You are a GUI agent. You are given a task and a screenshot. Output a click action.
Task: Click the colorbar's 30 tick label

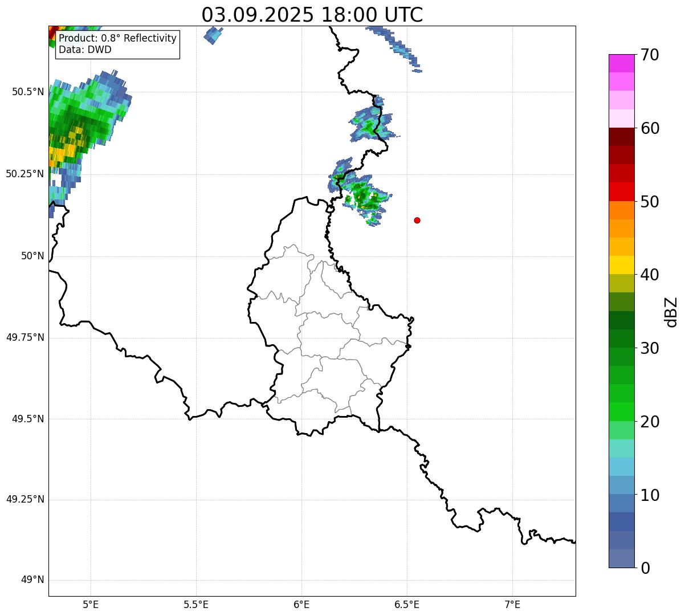[x=650, y=348]
